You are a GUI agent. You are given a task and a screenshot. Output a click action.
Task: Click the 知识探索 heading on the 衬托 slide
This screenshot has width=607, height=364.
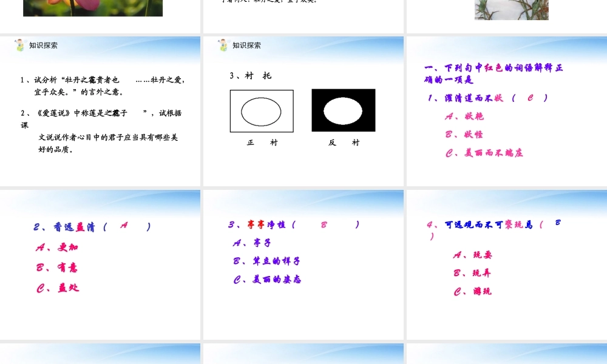pos(246,45)
